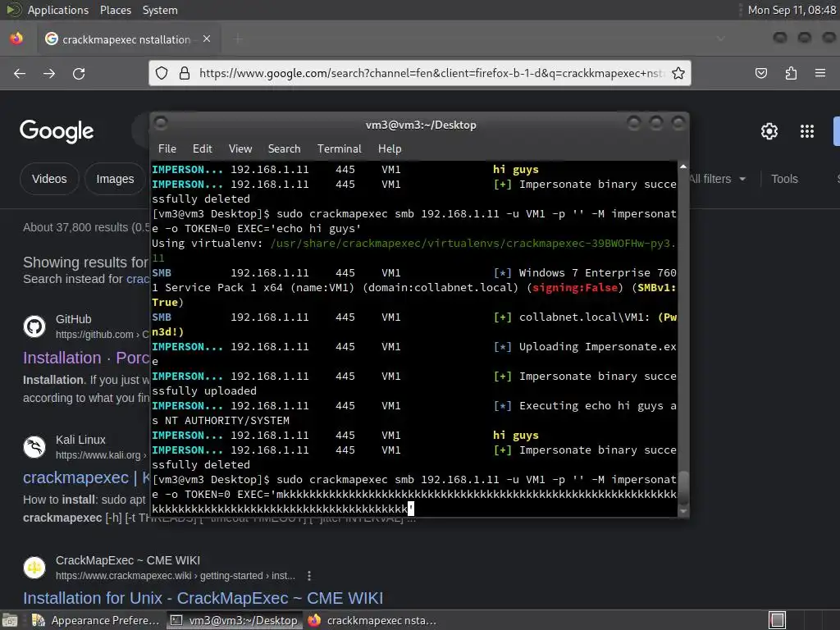The height and width of the screenshot is (630, 840).
Task: Open the System panel menu
Action: [x=160, y=10]
